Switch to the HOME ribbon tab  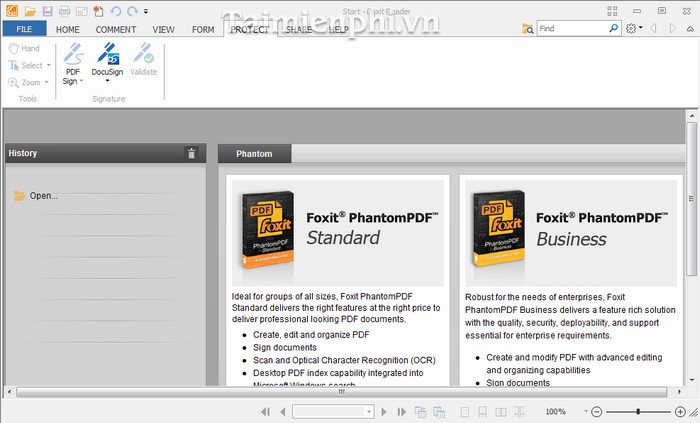point(67,29)
